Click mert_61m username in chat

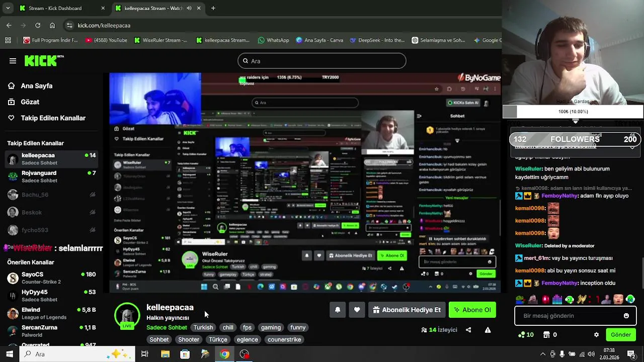(537, 258)
